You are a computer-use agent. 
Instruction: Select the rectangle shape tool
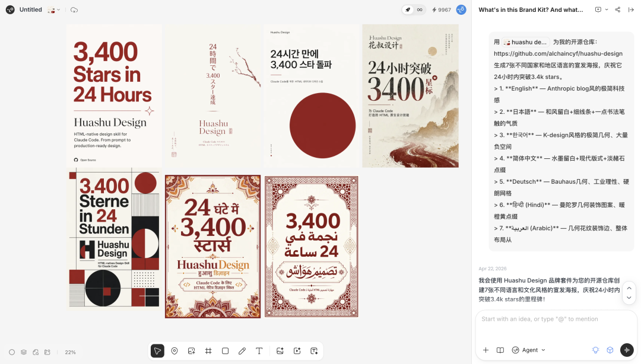click(226, 351)
